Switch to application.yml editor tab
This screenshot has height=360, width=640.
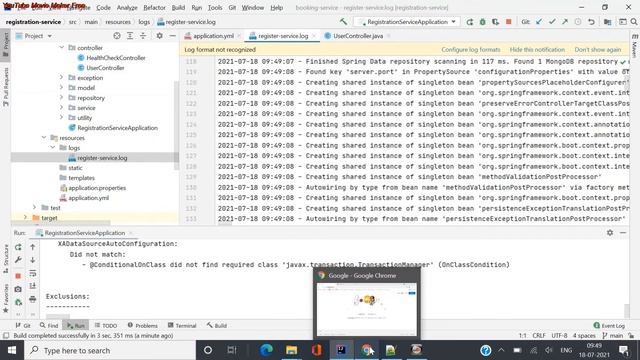click(x=212, y=36)
